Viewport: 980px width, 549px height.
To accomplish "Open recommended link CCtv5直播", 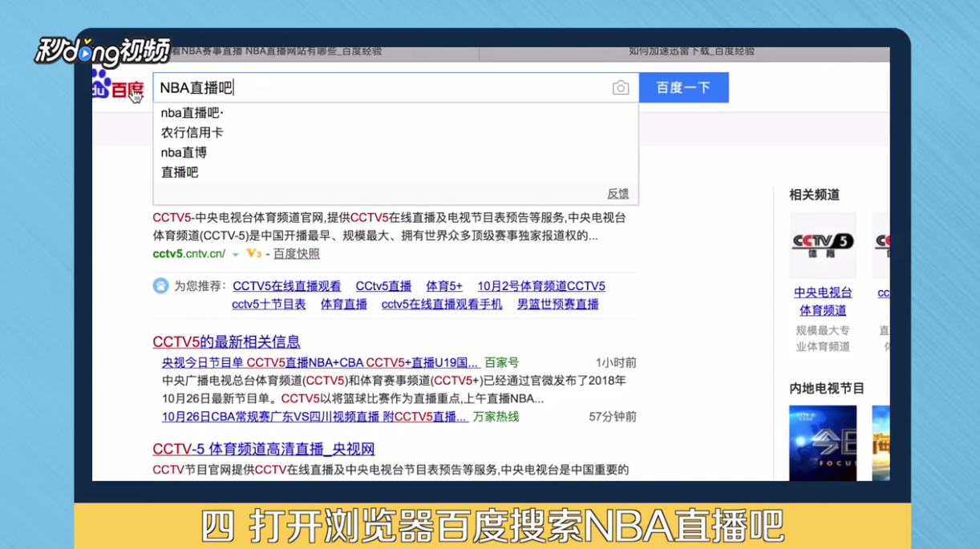I will click(383, 286).
